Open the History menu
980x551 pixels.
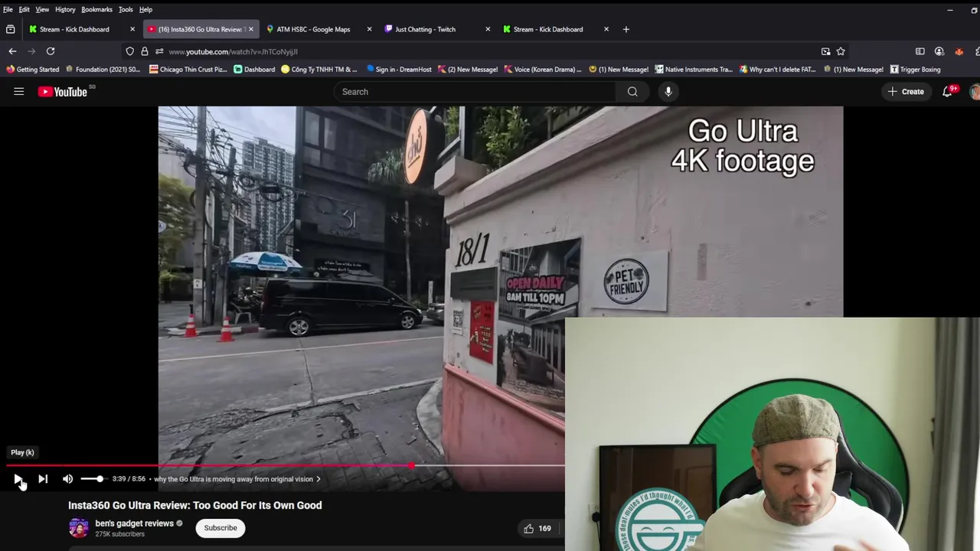pos(65,9)
